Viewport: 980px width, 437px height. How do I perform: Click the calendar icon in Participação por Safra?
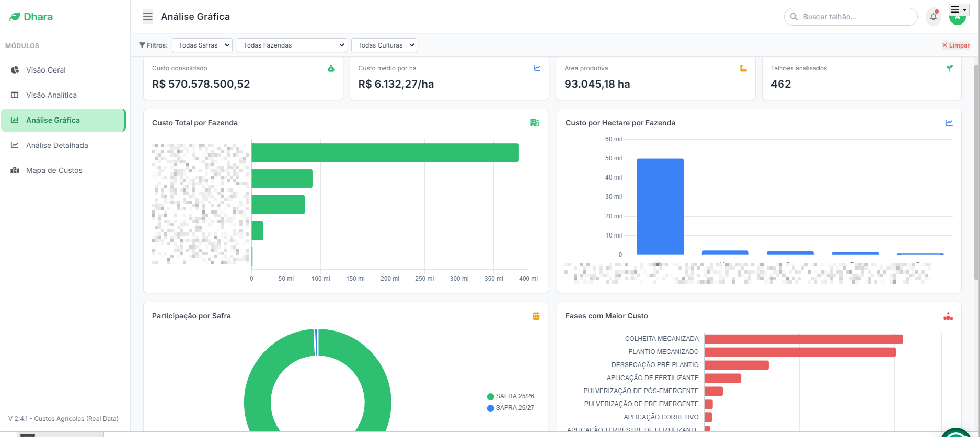(536, 316)
